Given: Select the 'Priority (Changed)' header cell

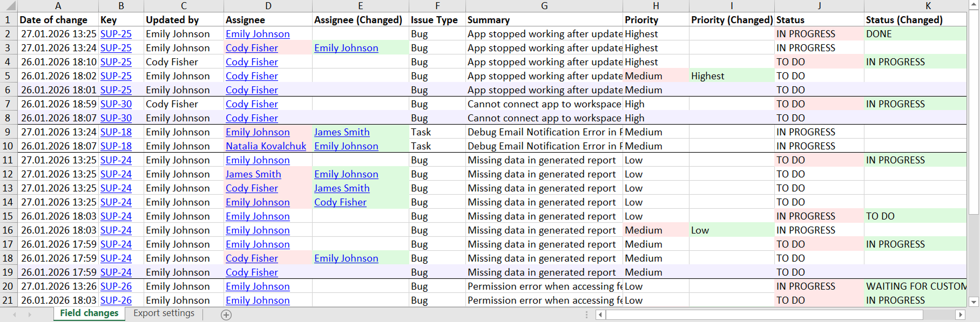Looking at the screenshot, I should click(x=732, y=20).
